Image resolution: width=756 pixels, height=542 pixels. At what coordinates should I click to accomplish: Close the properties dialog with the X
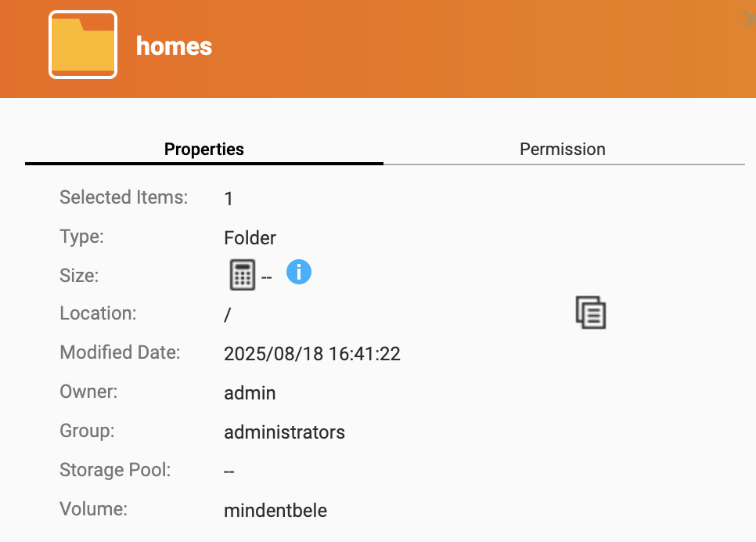750,20
